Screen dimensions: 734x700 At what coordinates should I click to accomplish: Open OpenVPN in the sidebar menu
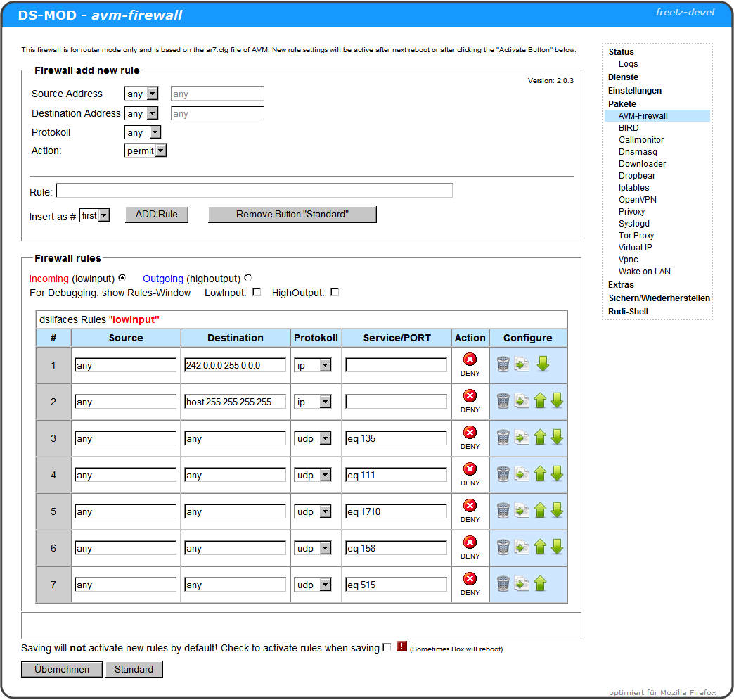638,200
